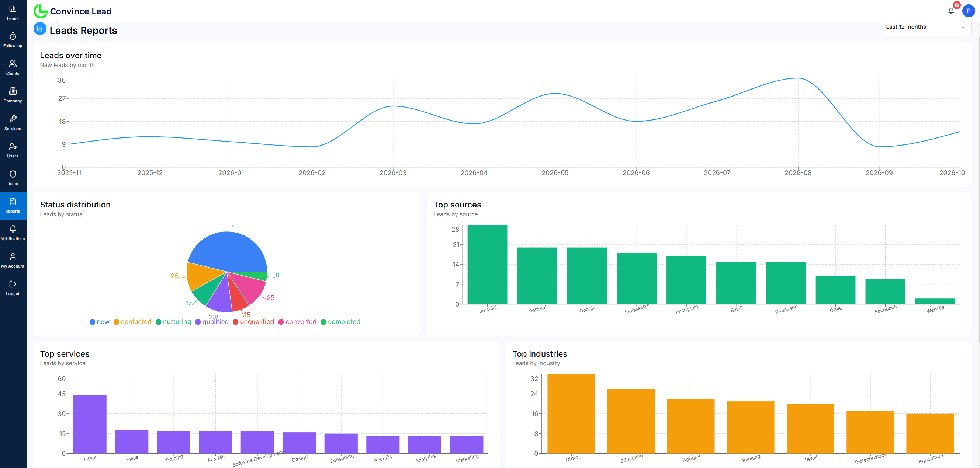This screenshot has width=980, height=468.
Task: Go to the Clients sidebar icon
Action: click(x=13, y=63)
